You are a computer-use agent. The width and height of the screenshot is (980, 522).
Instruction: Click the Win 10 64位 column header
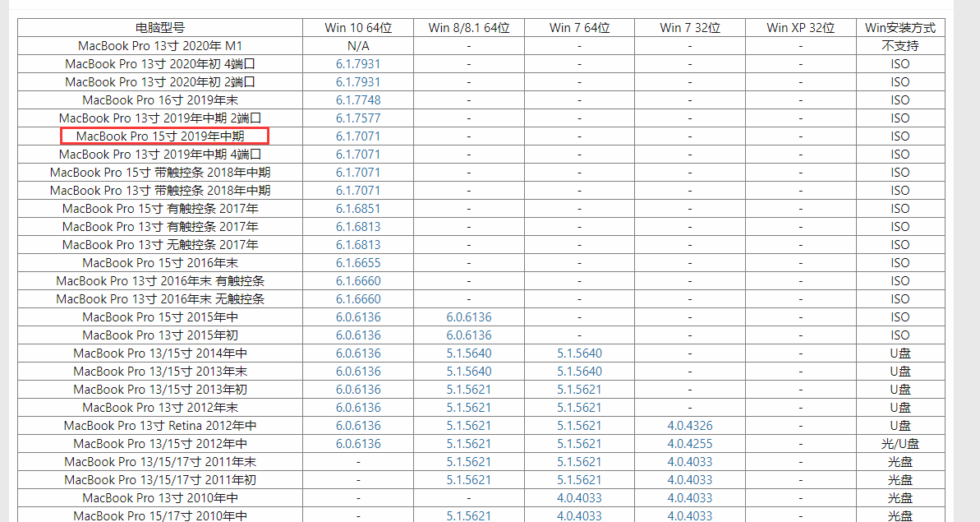click(358, 28)
